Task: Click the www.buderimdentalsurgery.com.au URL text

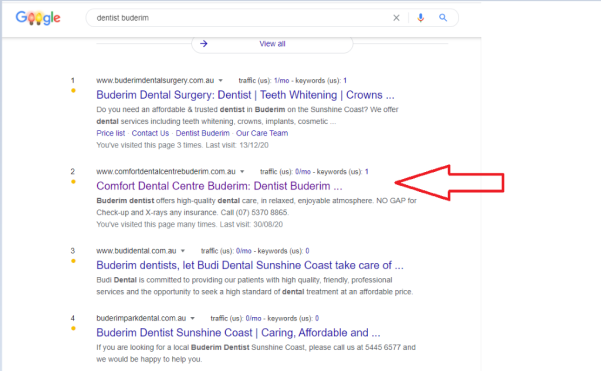Action: coord(155,81)
